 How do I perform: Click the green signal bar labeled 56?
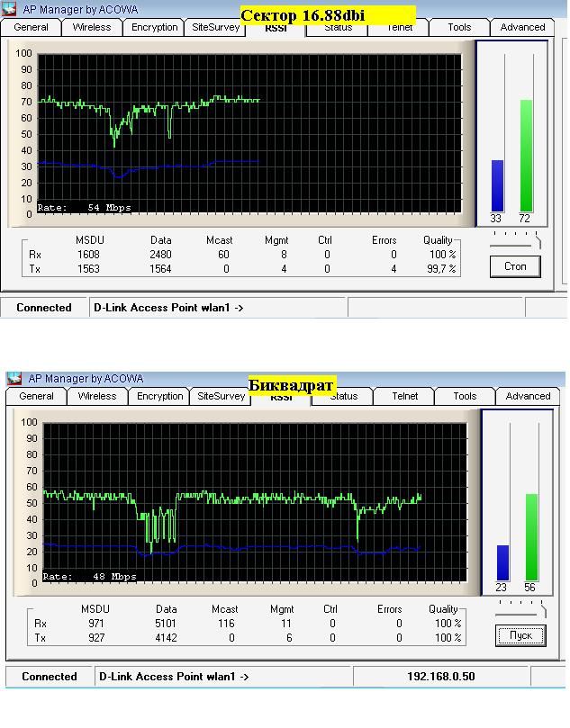[531, 537]
